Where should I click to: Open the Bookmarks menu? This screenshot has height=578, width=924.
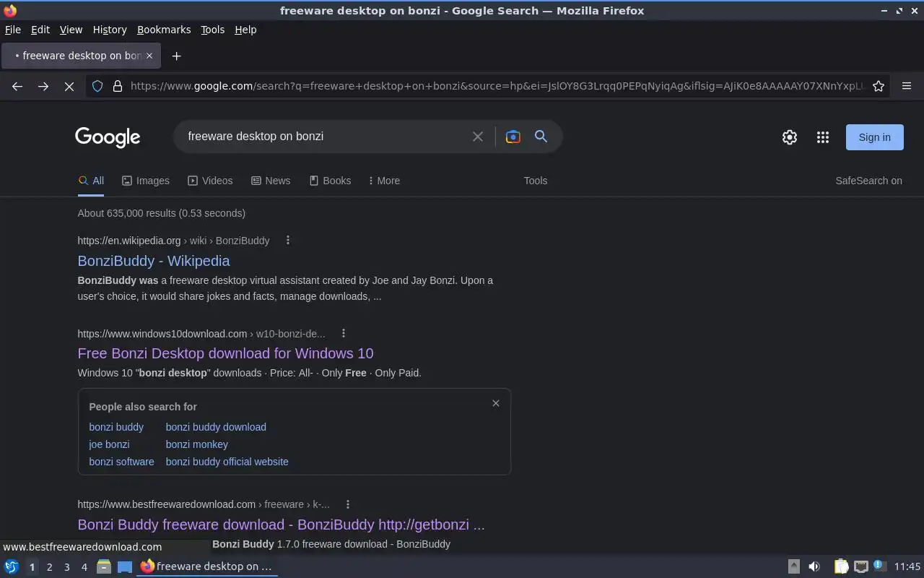[164, 30]
